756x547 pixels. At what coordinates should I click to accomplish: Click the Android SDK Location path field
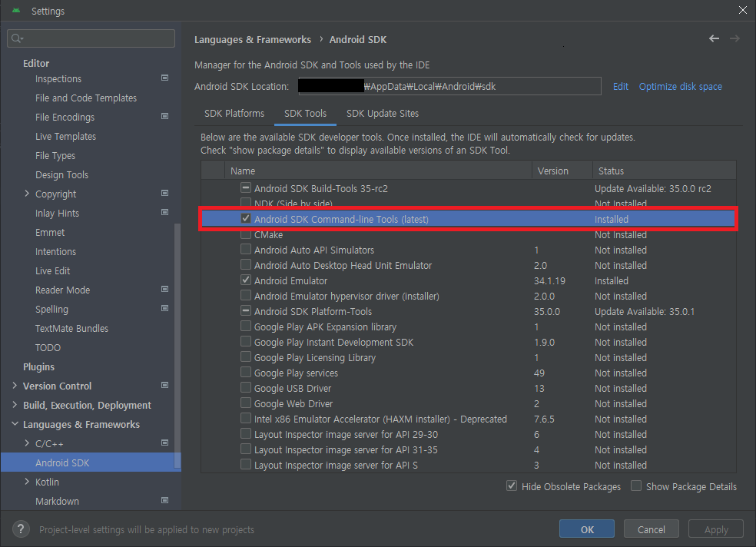[449, 86]
